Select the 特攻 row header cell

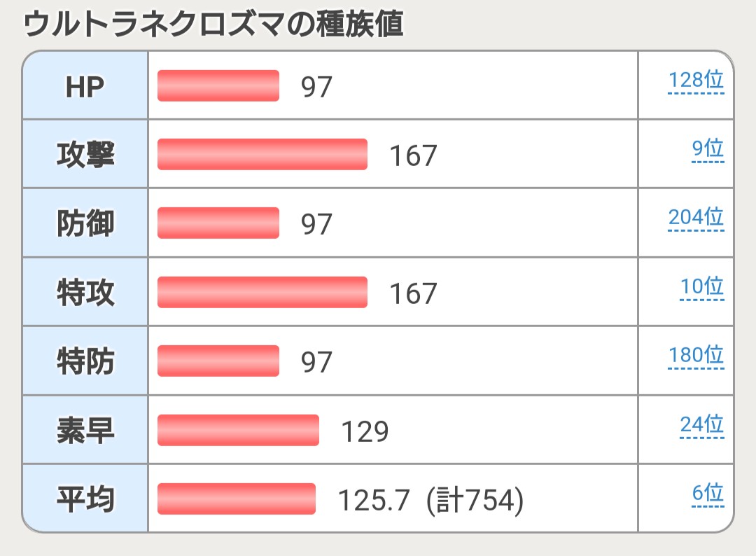click(x=85, y=292)
